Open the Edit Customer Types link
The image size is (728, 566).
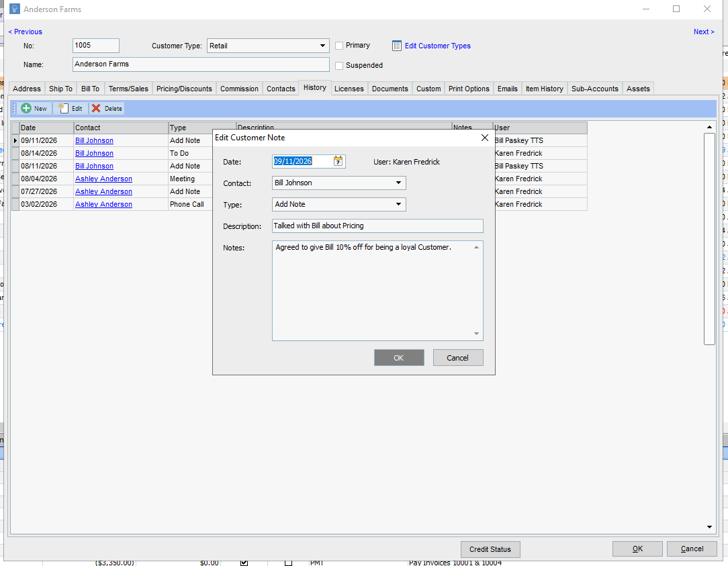point(438,46)
